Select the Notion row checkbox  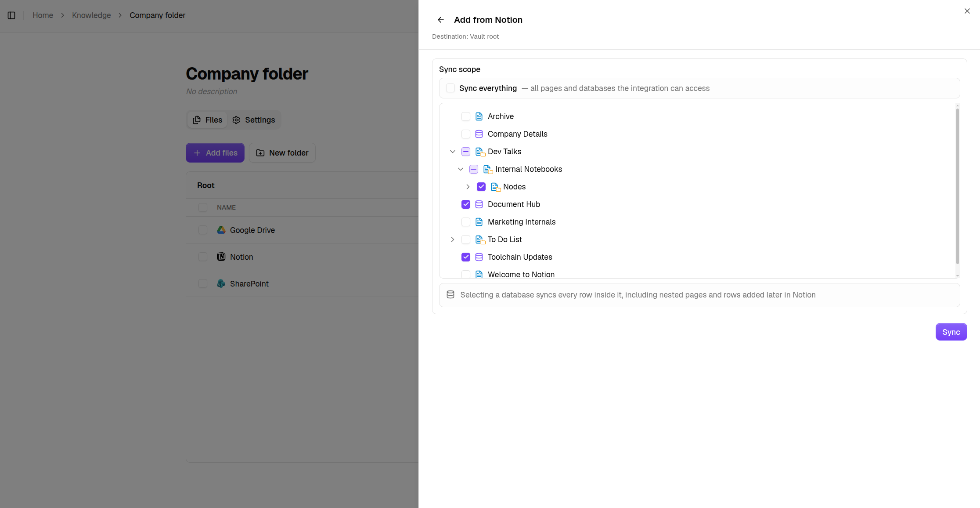203,257
